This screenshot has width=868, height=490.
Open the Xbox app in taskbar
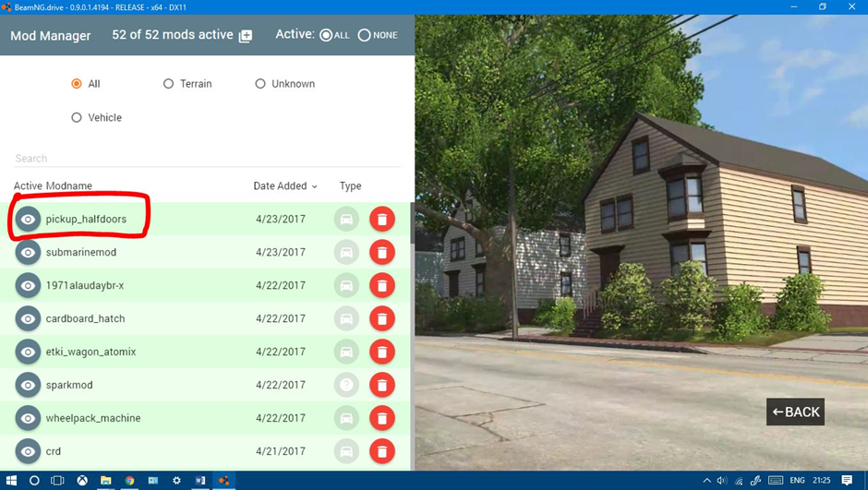tap(82, 481)
